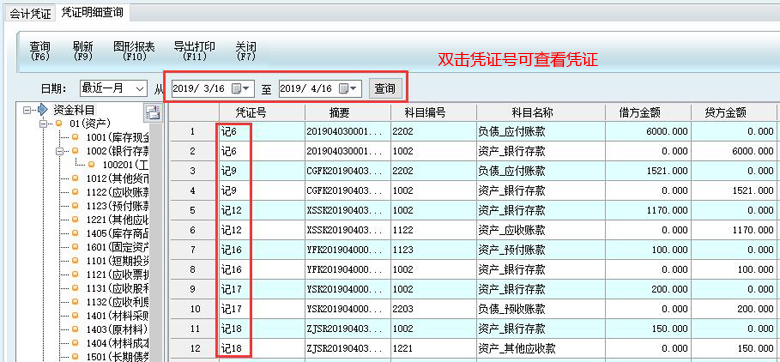Click the 查询 (F6) toolbar button

click(39, 51)
